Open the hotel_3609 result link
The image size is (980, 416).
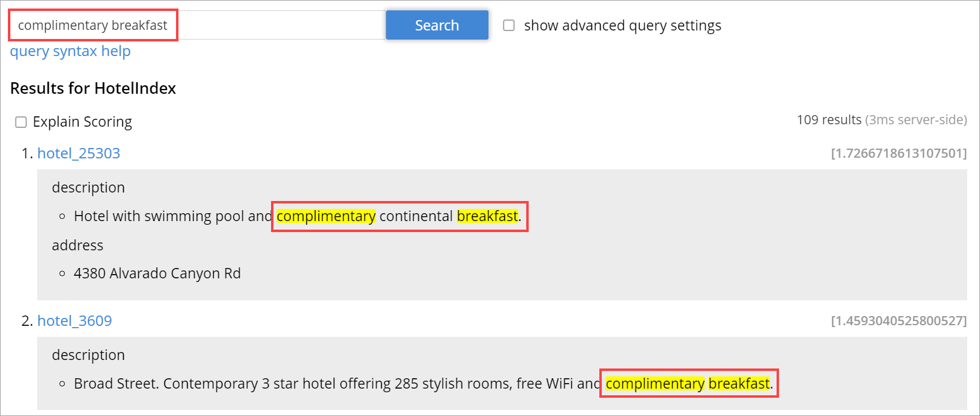coord(74,321)
